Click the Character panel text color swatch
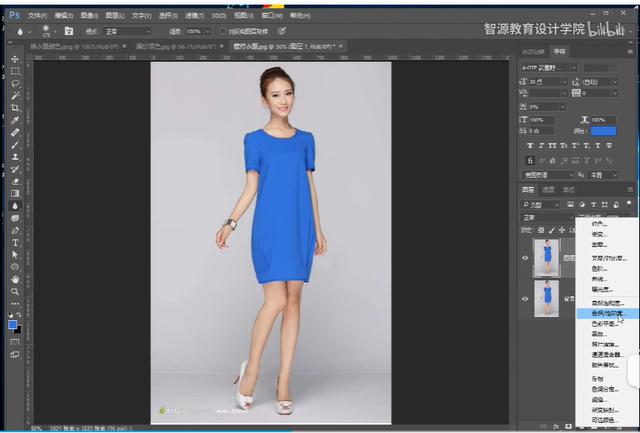This screenshot has height=433, width=640. coord(603,131)
